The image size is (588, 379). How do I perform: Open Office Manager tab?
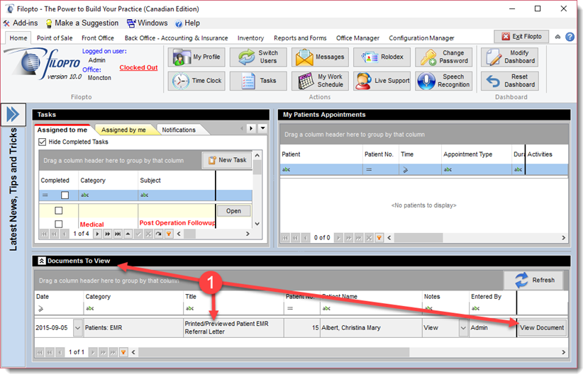[x=357, y=38]
